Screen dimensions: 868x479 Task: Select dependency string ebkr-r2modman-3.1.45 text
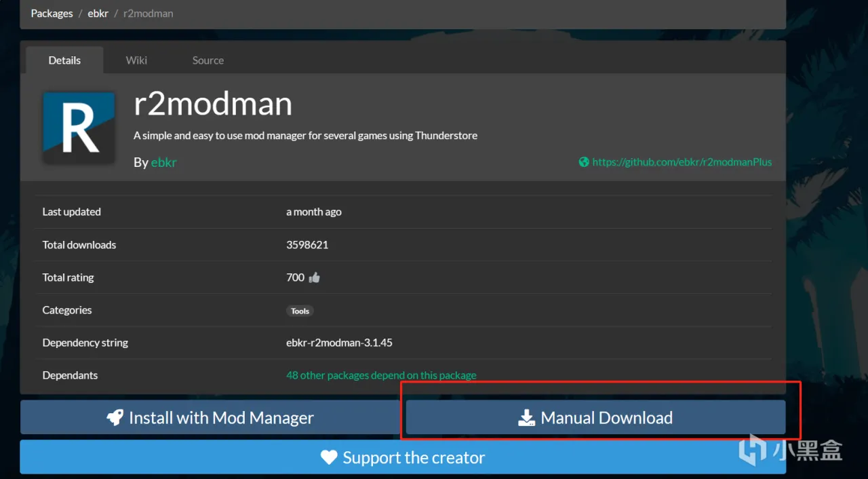pos(339,343)
